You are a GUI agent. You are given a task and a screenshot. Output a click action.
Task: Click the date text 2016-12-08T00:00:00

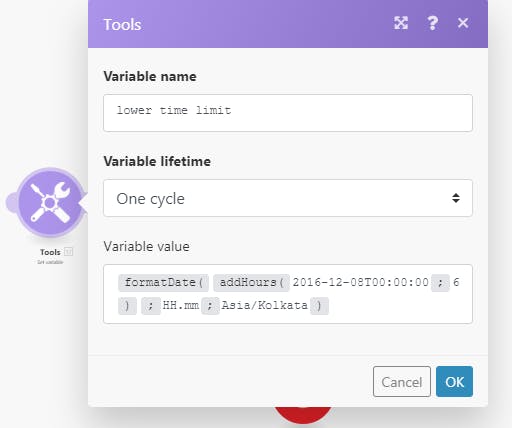(x=361, y=282)
